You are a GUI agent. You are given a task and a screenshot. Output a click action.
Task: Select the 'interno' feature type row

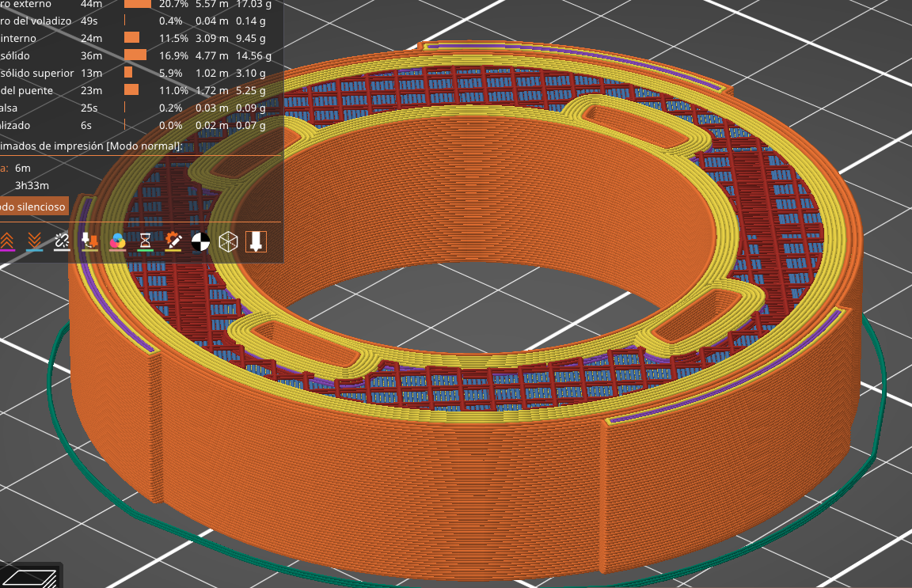[19, 38]
